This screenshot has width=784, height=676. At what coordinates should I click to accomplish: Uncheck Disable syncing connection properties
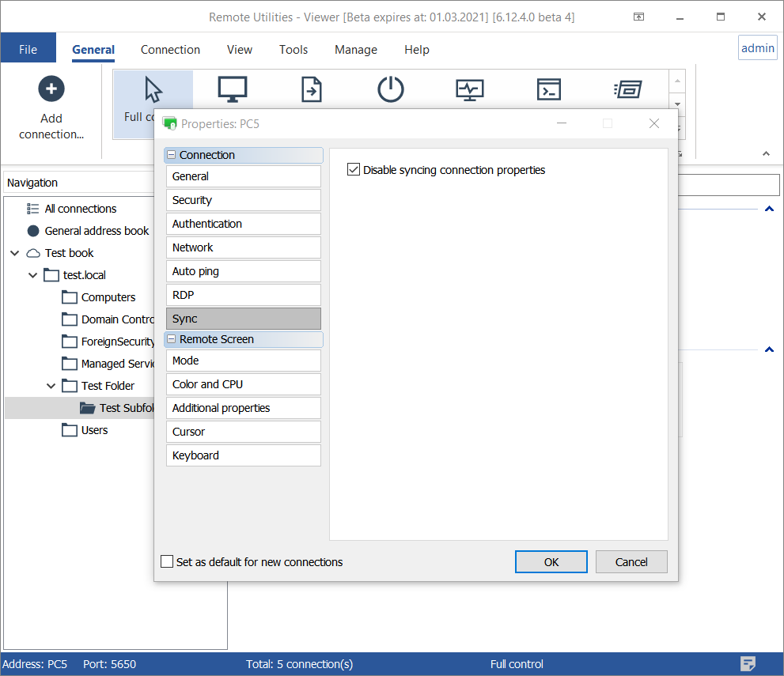pos(354,170)
